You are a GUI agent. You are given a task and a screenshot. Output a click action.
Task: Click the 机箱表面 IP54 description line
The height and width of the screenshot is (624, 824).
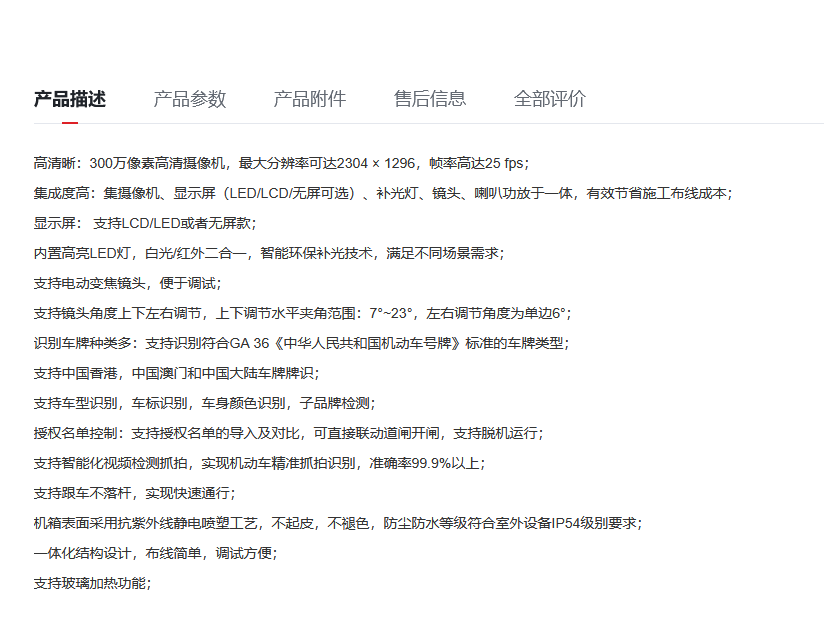pos(338,523)
